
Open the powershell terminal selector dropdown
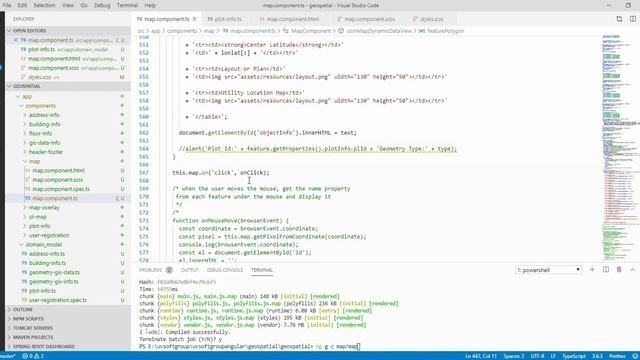coord(549,270)
